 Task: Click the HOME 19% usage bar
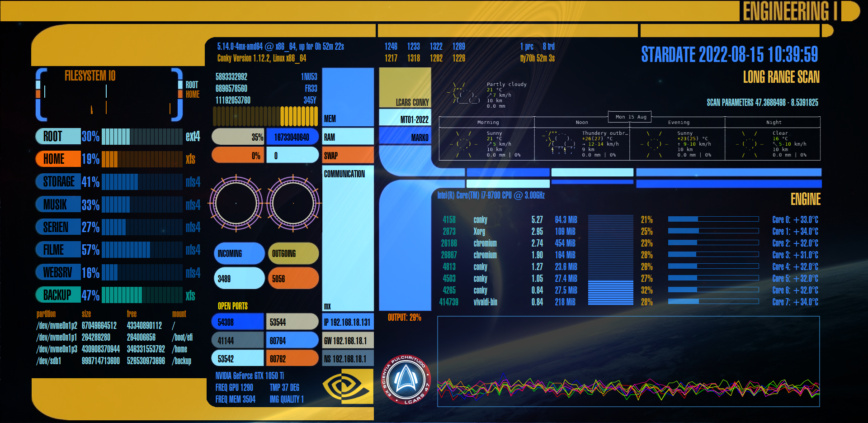(x=142, y=159)
